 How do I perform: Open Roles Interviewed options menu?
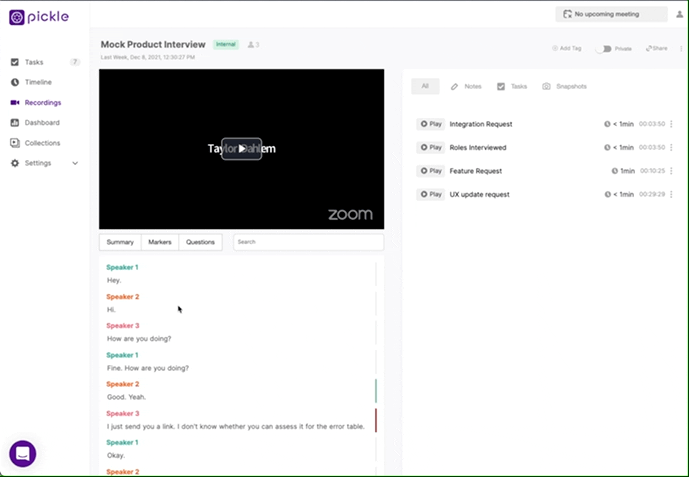[x=671, y=147]
